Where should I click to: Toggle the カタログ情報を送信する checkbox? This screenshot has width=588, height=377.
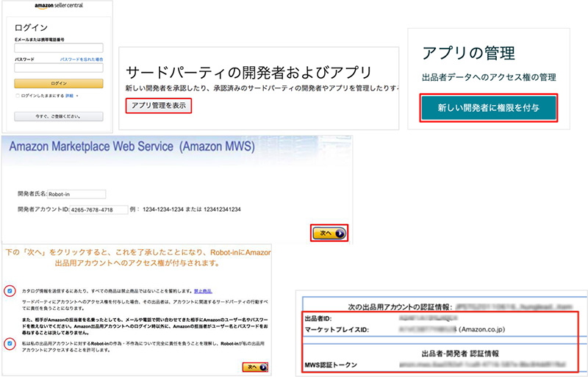(10, 291)
